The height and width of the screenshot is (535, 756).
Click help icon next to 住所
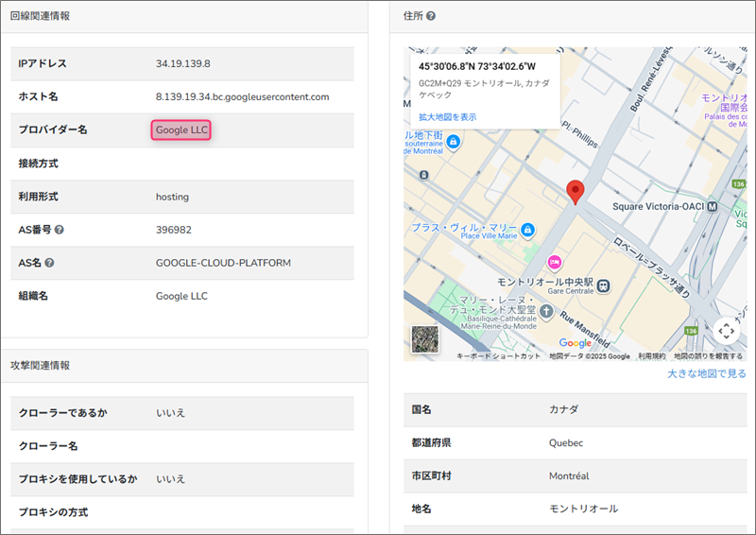(431, 16)
